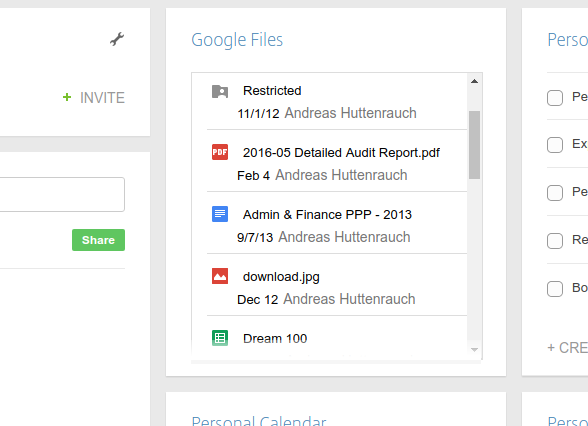The height and width of the screenshot is (426, 588).
Task: Click the green plus icon beside INVITE
Action: tap(67, 97)
